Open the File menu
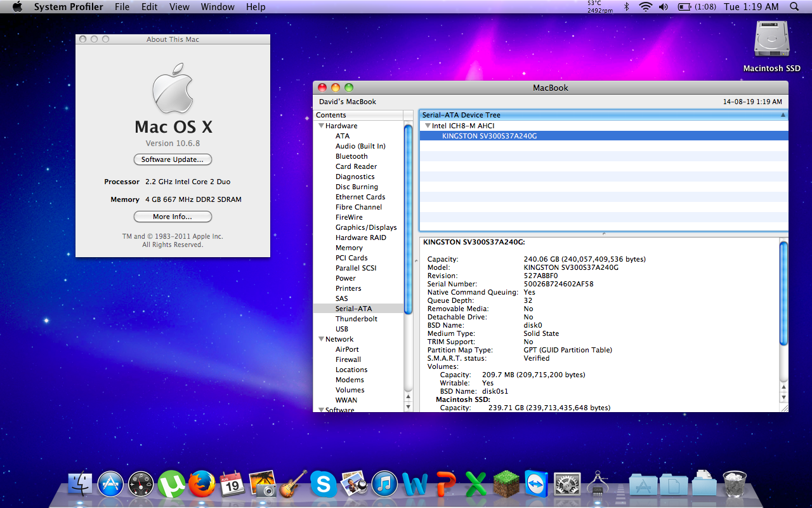The height and width of the screenshot is (508, 812). [x=122, y=7]
